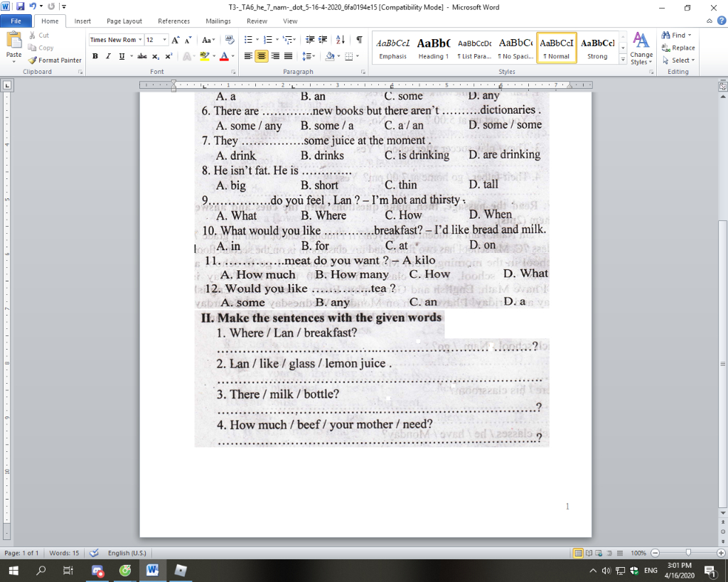Expand the Borders dropdown arrow
This screenshot has height=582, width=728.
click(358, 56)
